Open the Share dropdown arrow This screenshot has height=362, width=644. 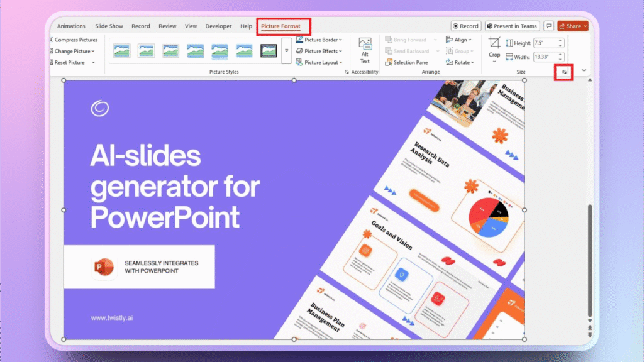point(584,26)
